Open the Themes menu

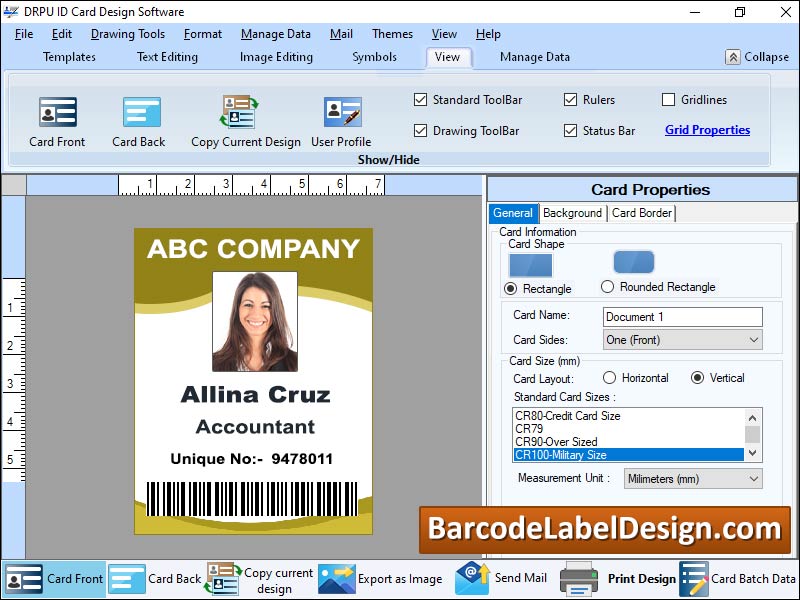392,34
